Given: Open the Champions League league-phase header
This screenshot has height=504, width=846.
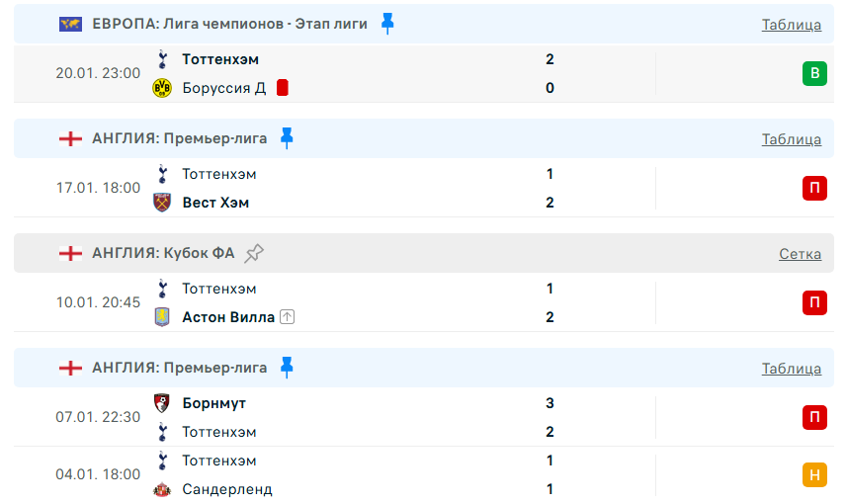Looking at the screenshot, I should (x=229, y=24).
